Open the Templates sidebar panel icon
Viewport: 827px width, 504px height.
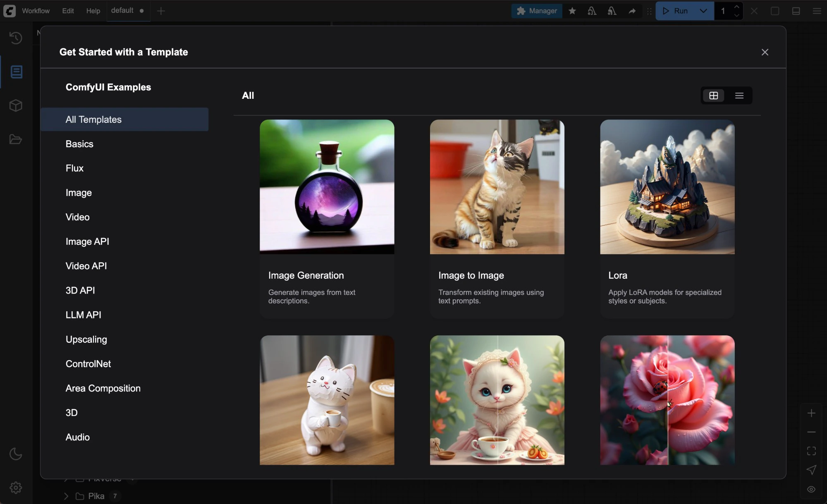(17, 72)
